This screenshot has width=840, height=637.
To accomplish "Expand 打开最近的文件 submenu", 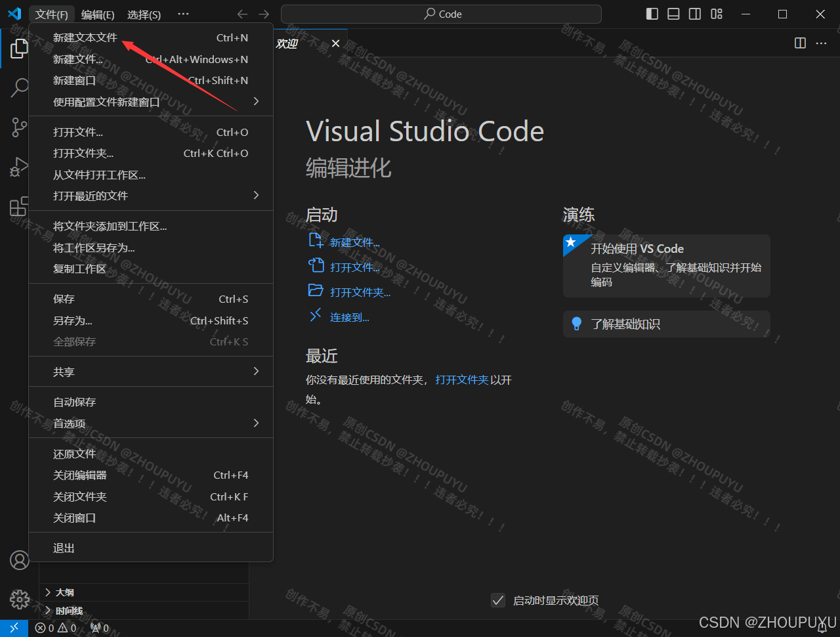I will (151, 196).
